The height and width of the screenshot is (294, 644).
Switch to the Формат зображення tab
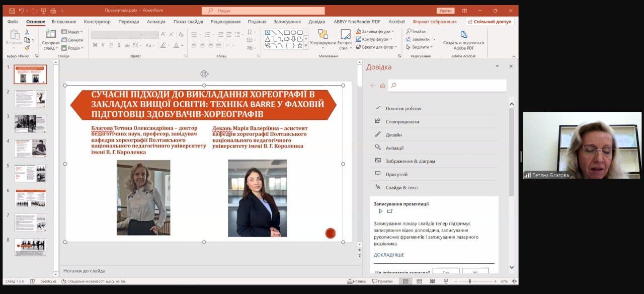(x=434, y=22)
